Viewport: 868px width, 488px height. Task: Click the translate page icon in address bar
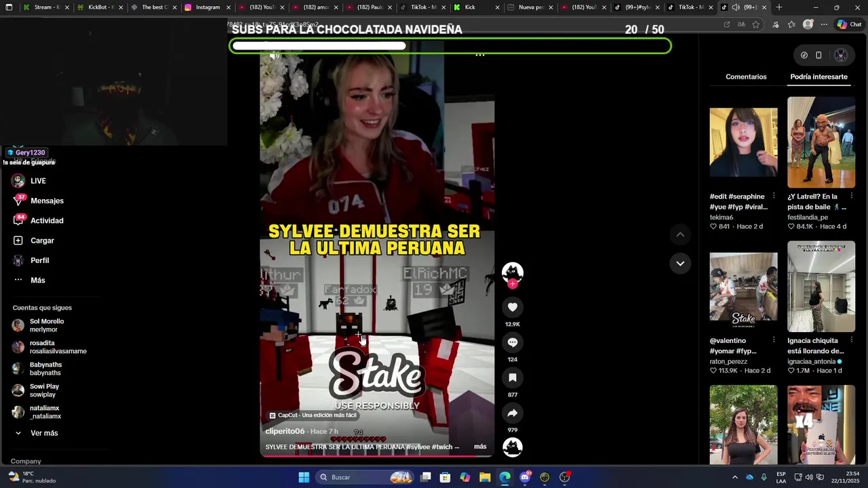[x=741, y=24]
